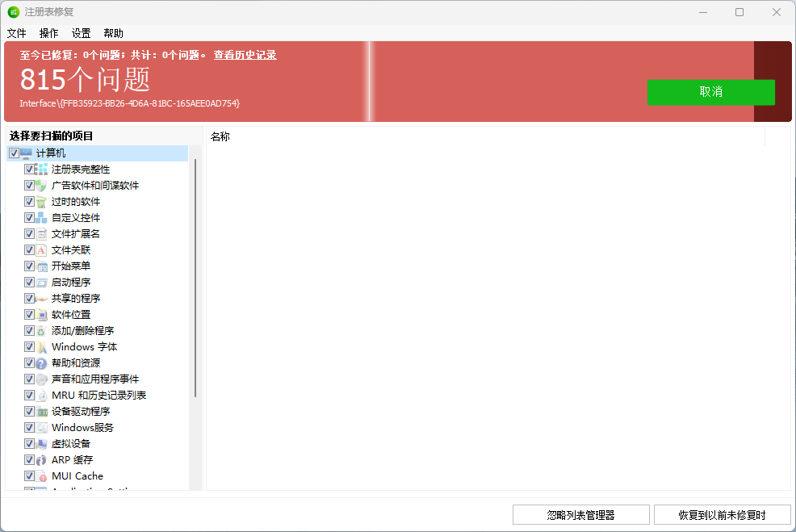Screen dimensions: 796x532
Task: Toggle the 文件关联 checkbox
Action: coord(29,249)
